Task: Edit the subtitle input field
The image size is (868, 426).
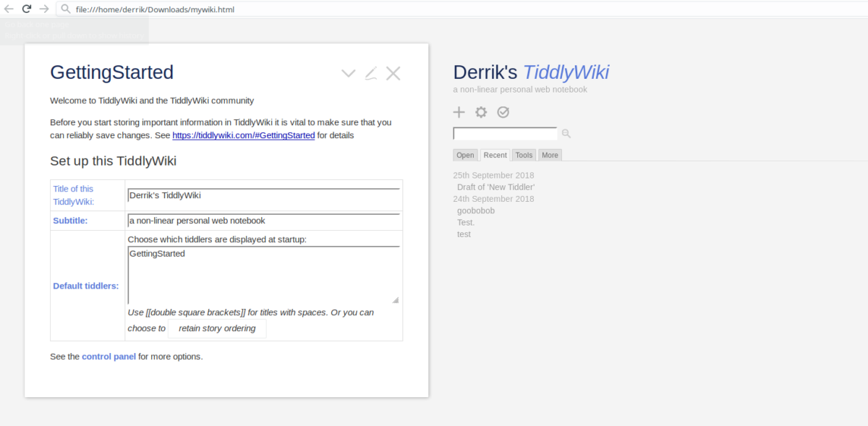Action: 263,221
